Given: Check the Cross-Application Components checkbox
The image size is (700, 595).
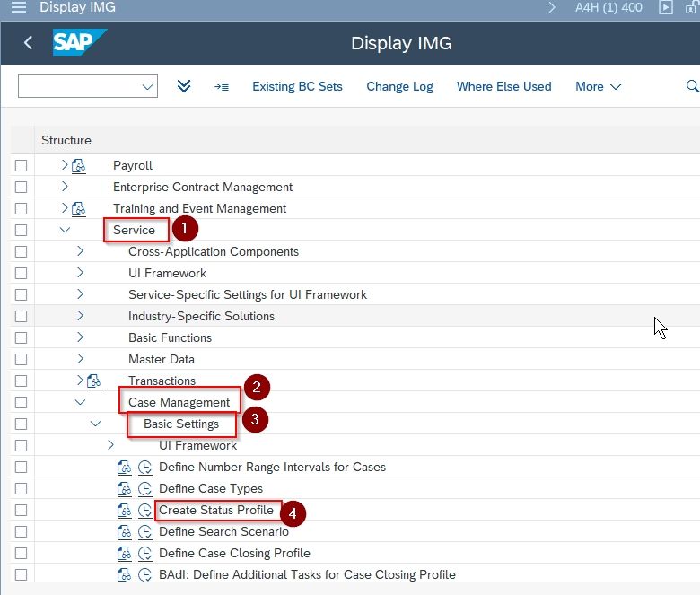Looking at the screenshot, I should pos(21,252).
